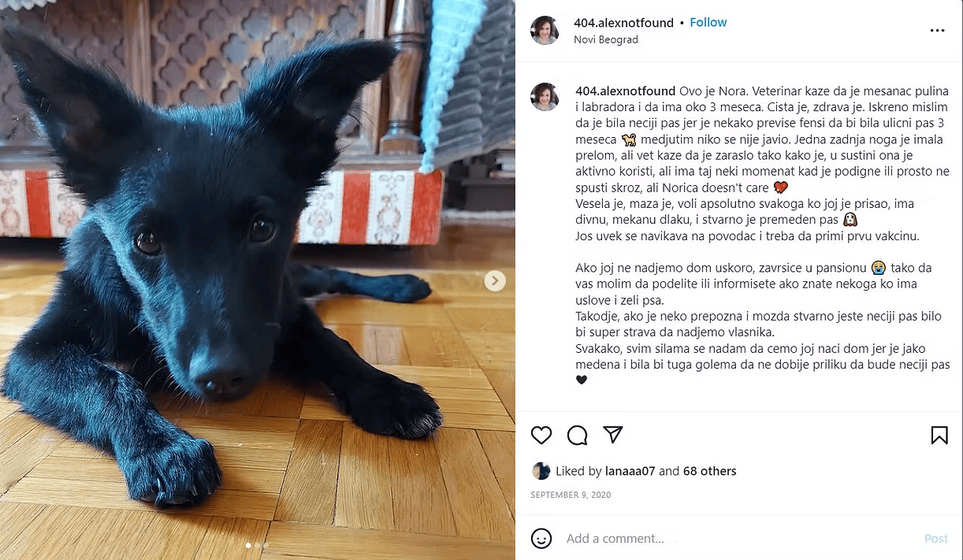963x560 pixels.
Task: Open the Novi Beograd location link
Action: coord(606,39)
